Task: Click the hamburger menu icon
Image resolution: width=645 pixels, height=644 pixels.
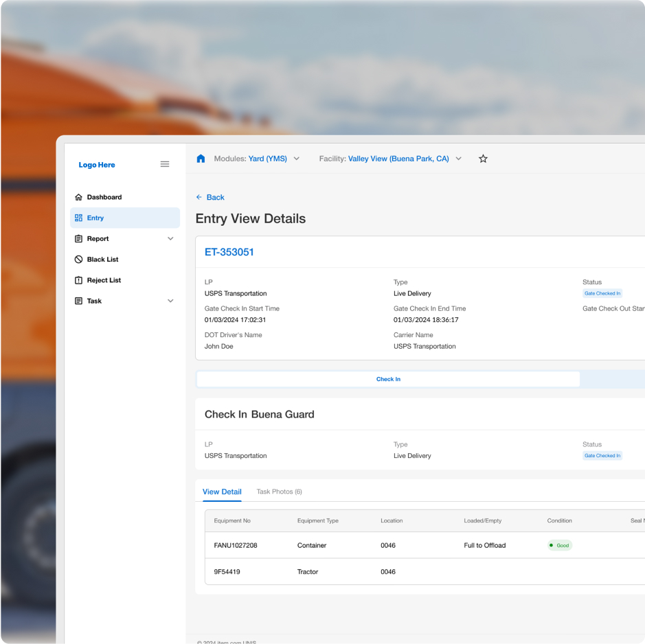Action: pos(165,164)
